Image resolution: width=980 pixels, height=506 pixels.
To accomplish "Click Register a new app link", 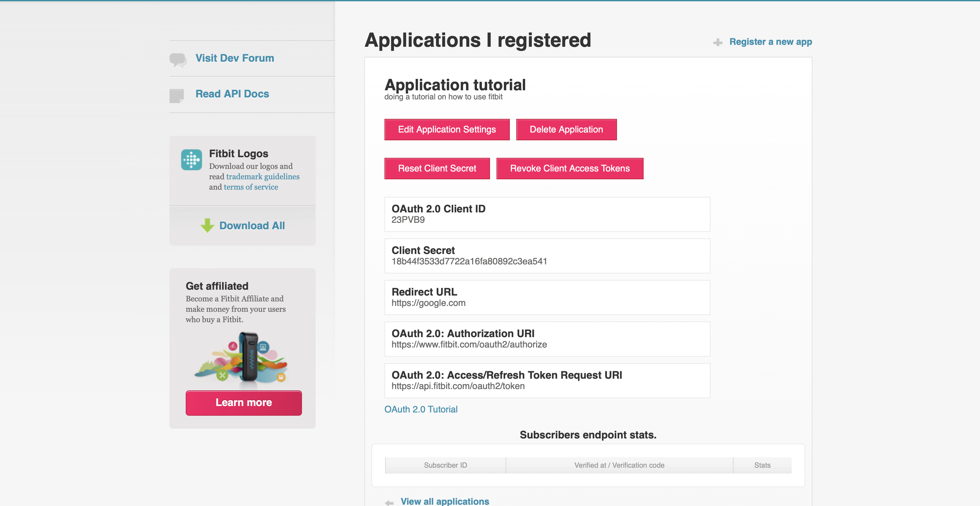I will point(770,42).
